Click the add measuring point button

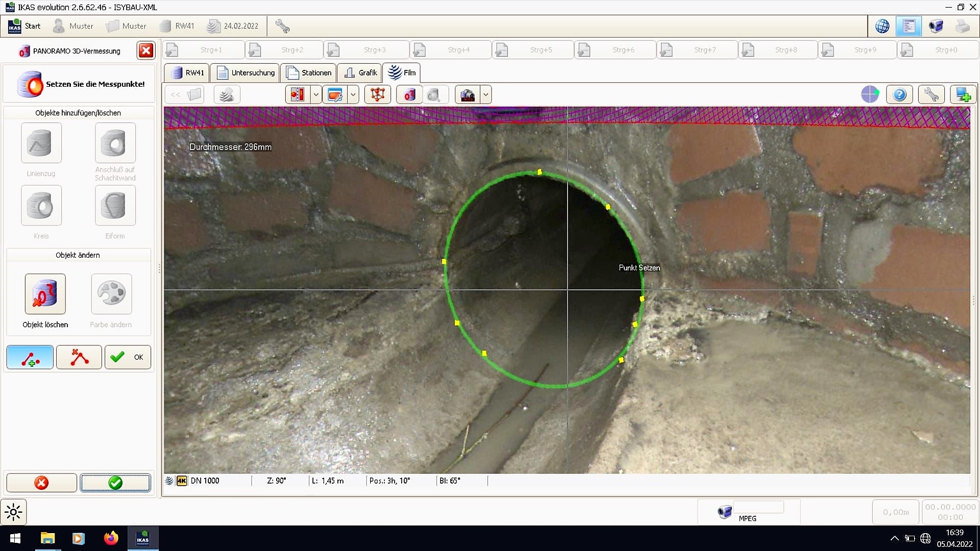coord(30,357)
